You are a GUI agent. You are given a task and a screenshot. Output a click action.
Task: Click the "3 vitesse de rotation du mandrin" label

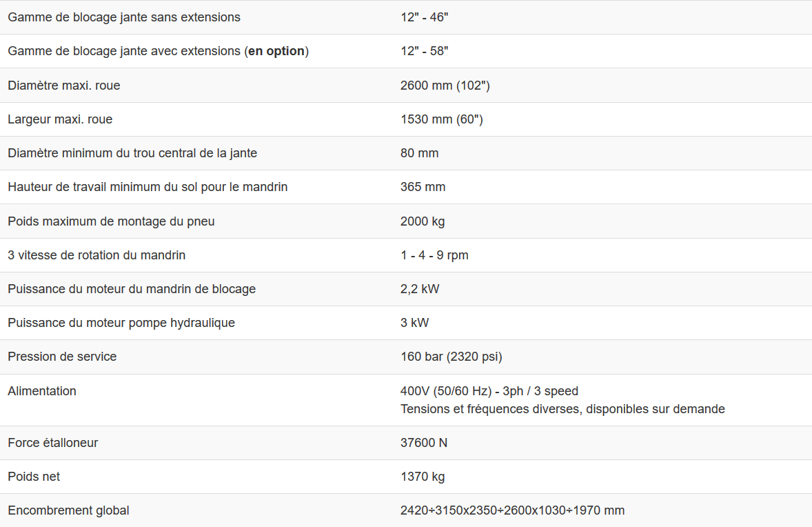tap(97, 255)
